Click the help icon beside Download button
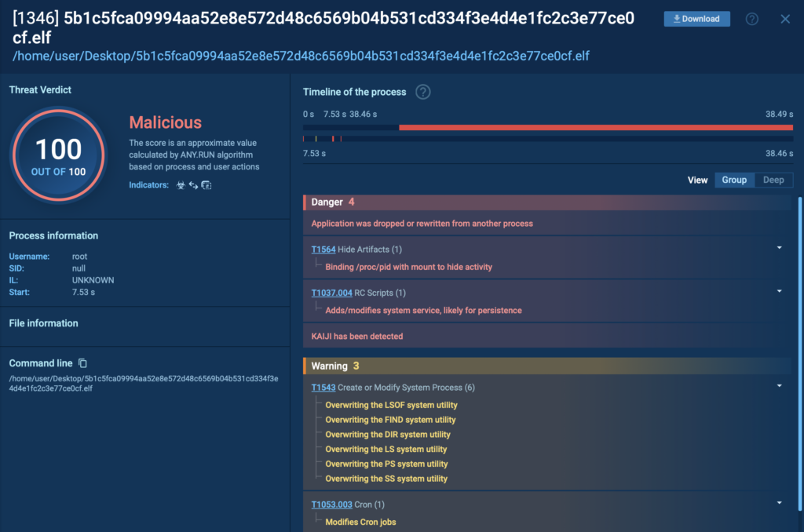The image size is (804, 532). tap(751, 19)
